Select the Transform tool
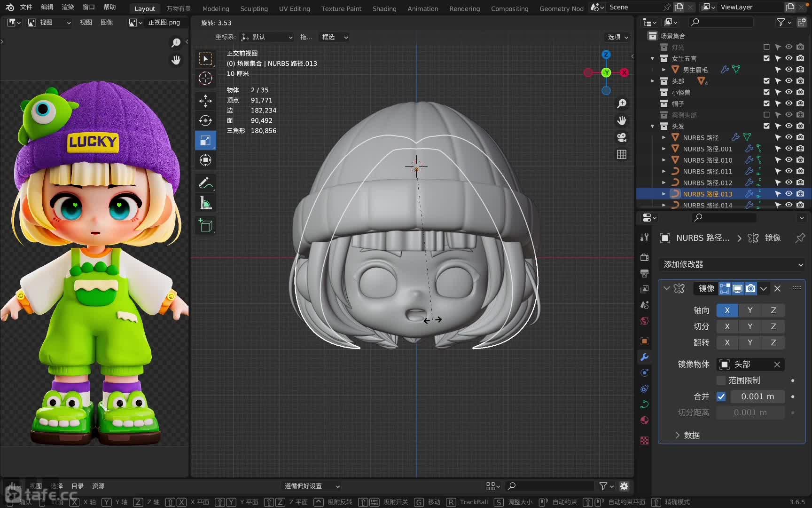 (x=205, y=160)
